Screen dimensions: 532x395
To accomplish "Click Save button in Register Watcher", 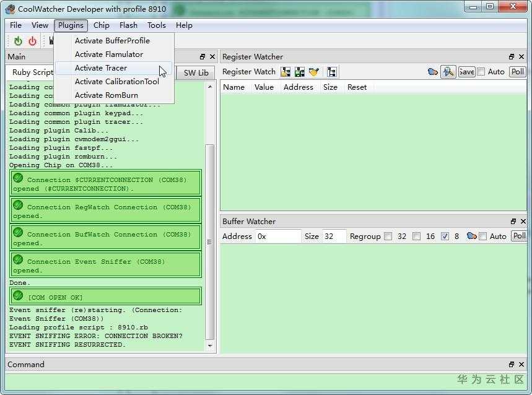I will [466, 72].
